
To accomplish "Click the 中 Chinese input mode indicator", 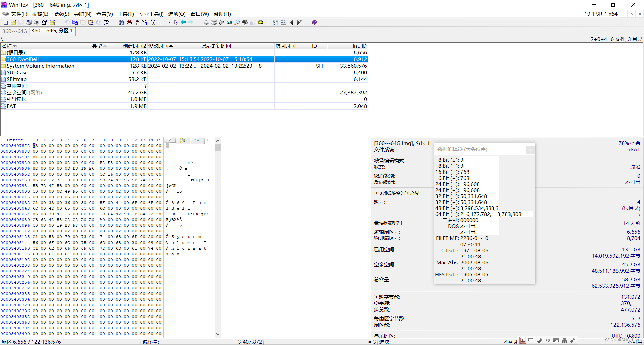I will pos(531,340).
